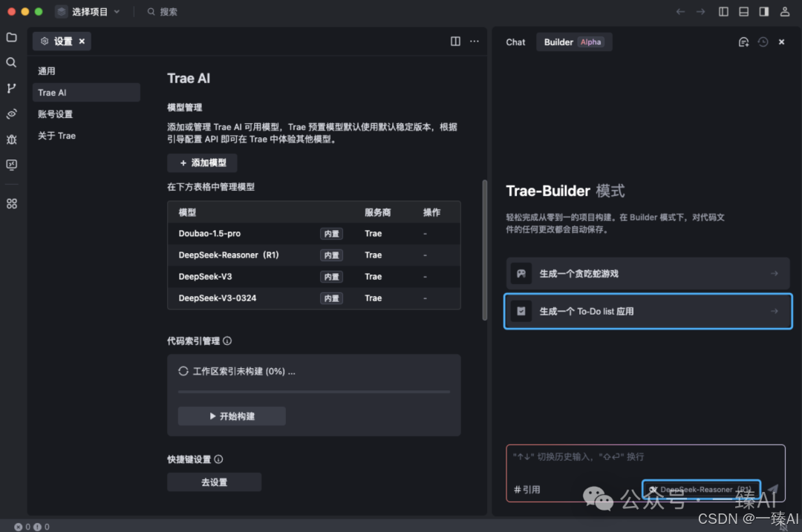Select the DeepSeek-Reasoner (R1) table row

[x=313, y=255]
